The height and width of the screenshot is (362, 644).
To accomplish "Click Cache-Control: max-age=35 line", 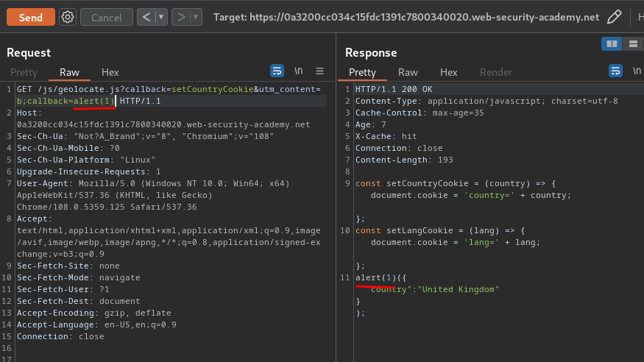I will pyautogui.click(x=420, y=113).
